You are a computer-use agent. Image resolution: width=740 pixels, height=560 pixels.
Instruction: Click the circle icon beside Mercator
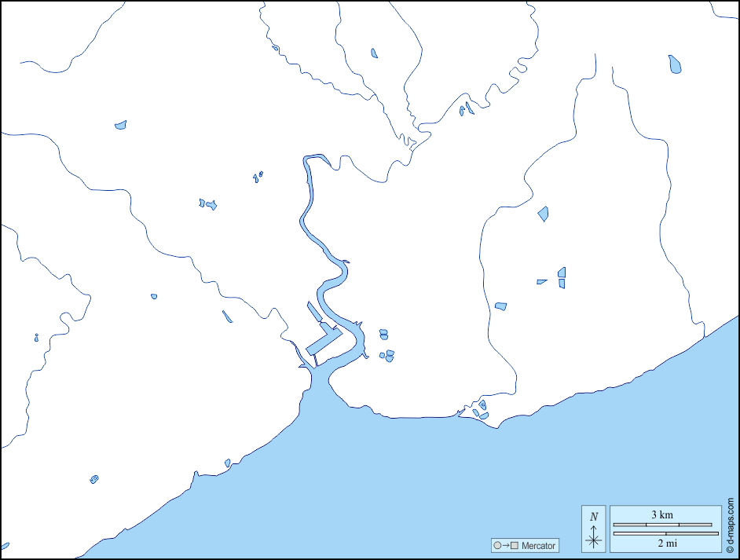pos(496,546)
